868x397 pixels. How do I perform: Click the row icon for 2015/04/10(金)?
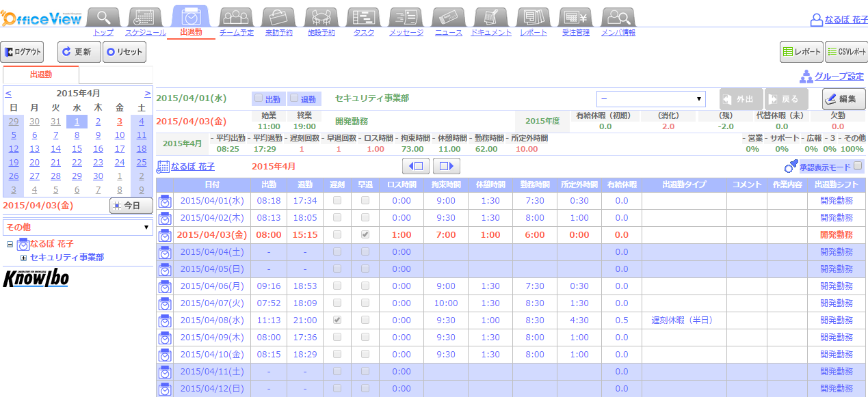point(165,355)
